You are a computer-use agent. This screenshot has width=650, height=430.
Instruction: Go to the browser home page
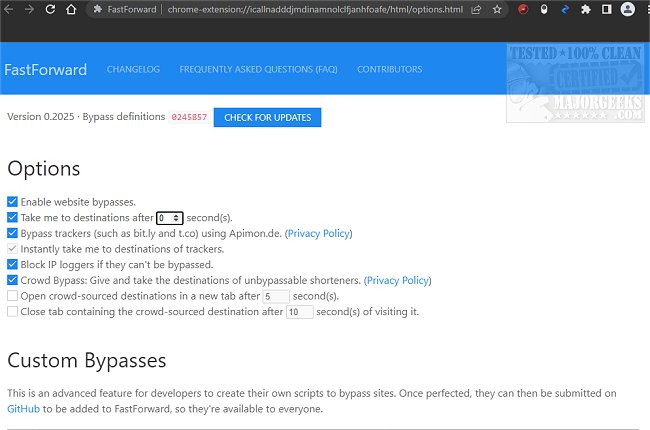(x=71, y=9)
